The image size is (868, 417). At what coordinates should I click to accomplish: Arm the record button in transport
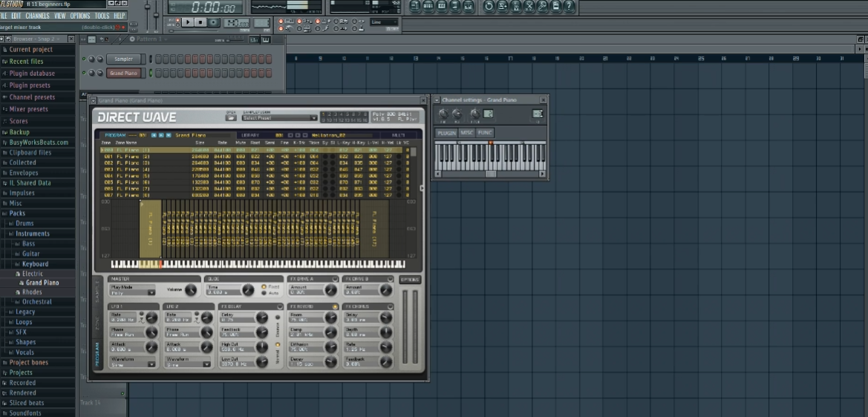(214, 22)
